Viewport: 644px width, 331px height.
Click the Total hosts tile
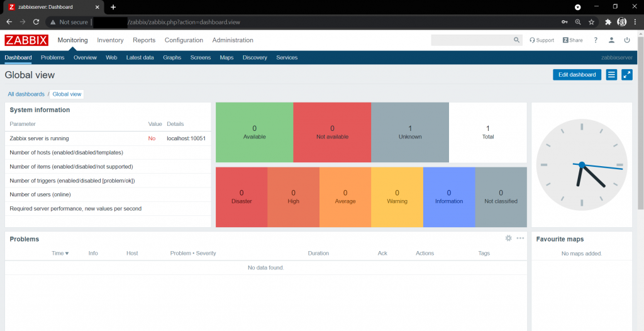coord(488,132)
